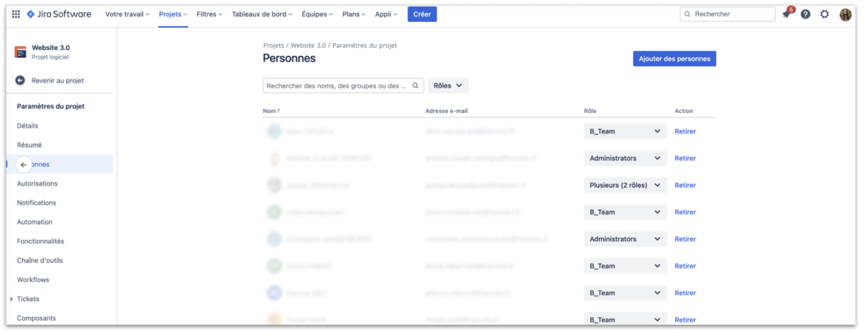The image size is (868, 335).
Task: Sort the list by the Nom column
Action: (x=270, y=111)
